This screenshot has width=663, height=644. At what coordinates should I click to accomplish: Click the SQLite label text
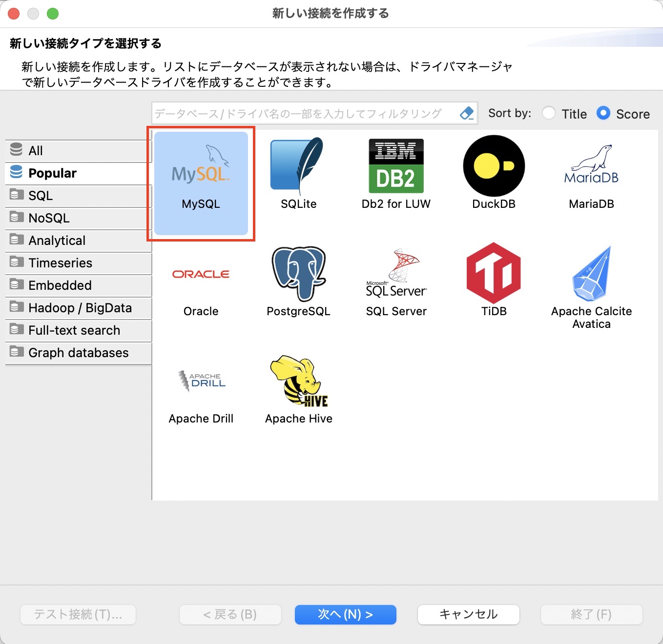[299, 204]
